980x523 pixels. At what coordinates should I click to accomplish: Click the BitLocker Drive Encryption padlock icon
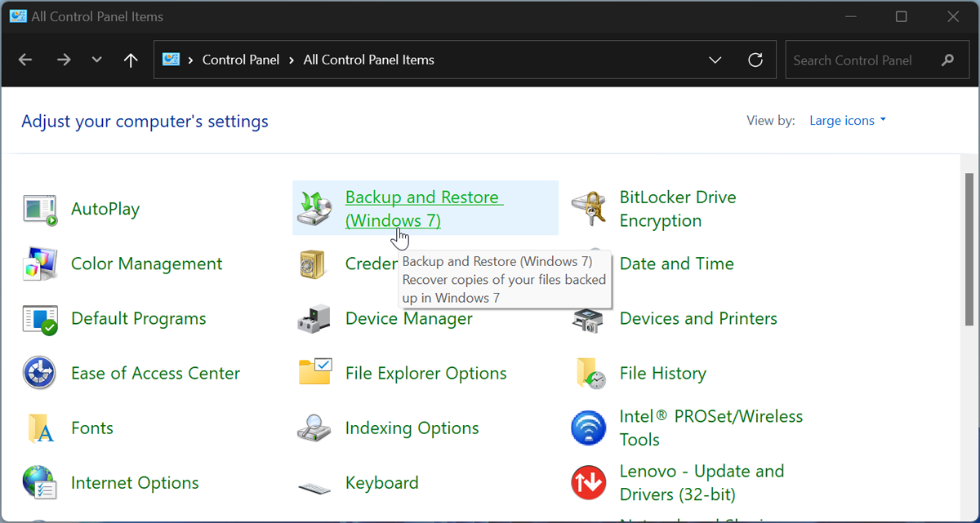(589, 207)
